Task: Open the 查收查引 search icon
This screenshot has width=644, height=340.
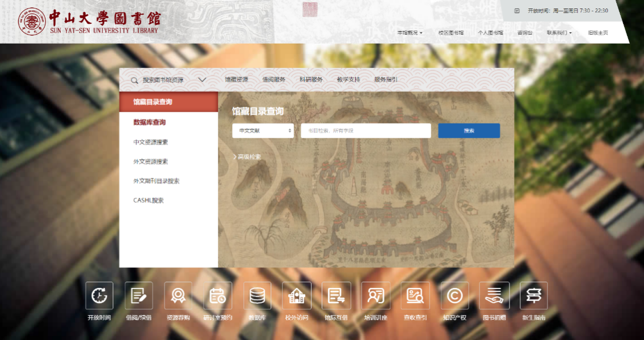Action: pyautogui.click(x=415, y=295)
